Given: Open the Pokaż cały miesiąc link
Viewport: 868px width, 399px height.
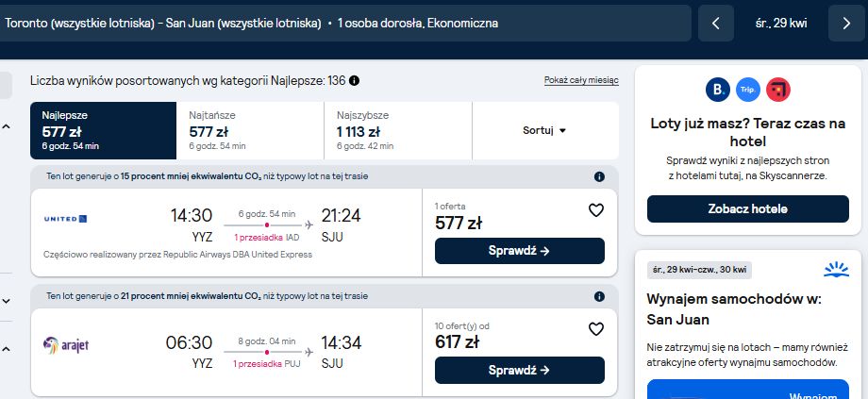Looking at the screenshot, I should pos(581,80).
